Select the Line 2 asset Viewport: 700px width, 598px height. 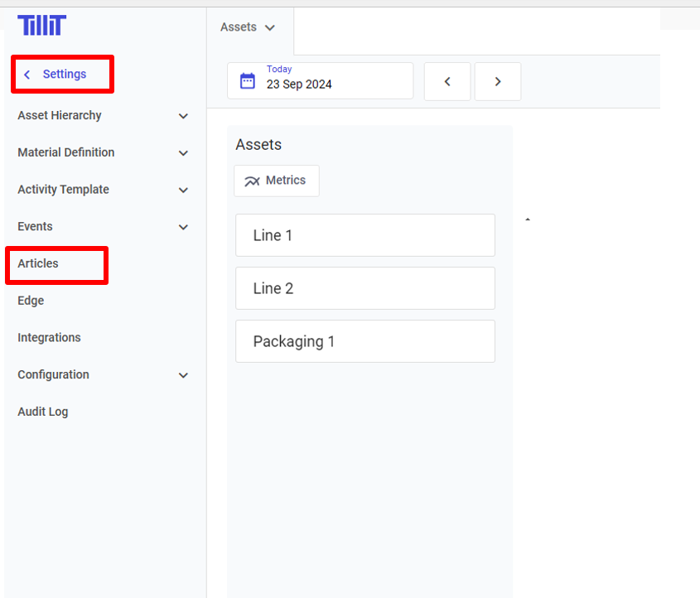coord(364,288)
